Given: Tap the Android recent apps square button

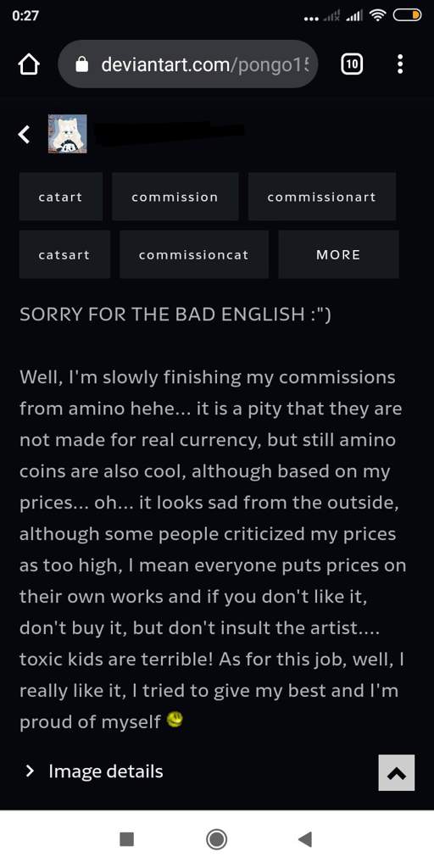Looking at the screenshot, I should 127,840.
